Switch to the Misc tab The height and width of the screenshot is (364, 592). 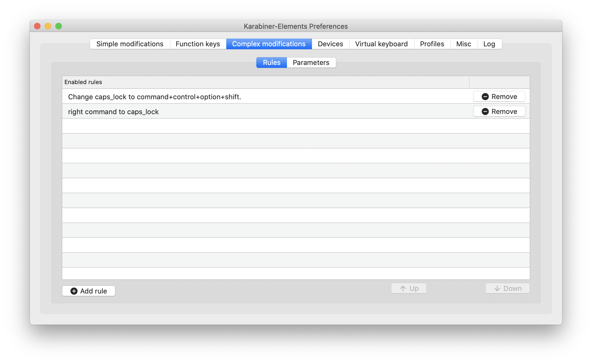tap(463, 44)
